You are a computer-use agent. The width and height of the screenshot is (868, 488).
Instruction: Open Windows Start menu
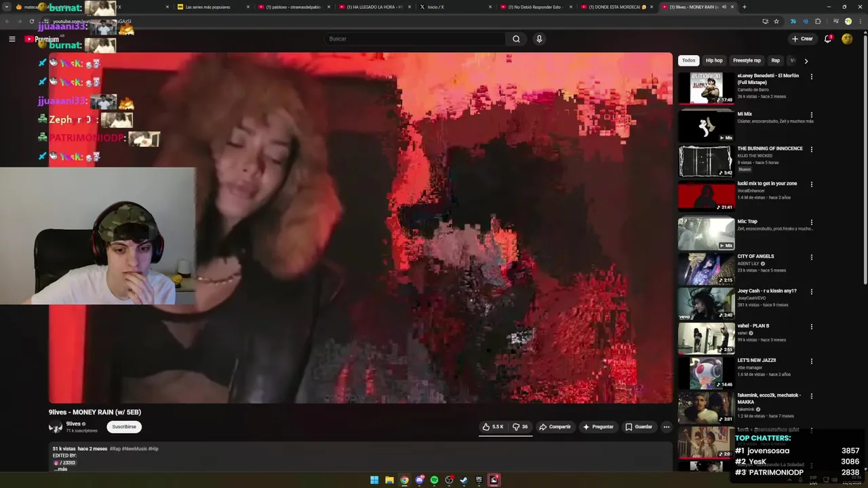click(374, 480)
